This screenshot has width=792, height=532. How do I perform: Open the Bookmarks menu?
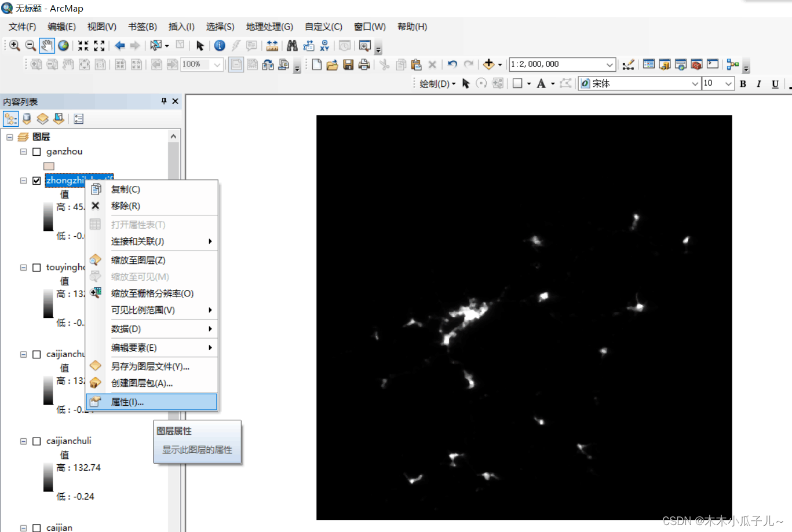coord(143,27)
